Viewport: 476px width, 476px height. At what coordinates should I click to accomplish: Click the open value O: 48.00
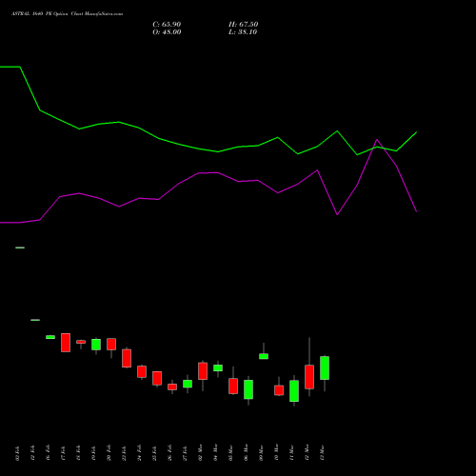(x=167, y=32)
